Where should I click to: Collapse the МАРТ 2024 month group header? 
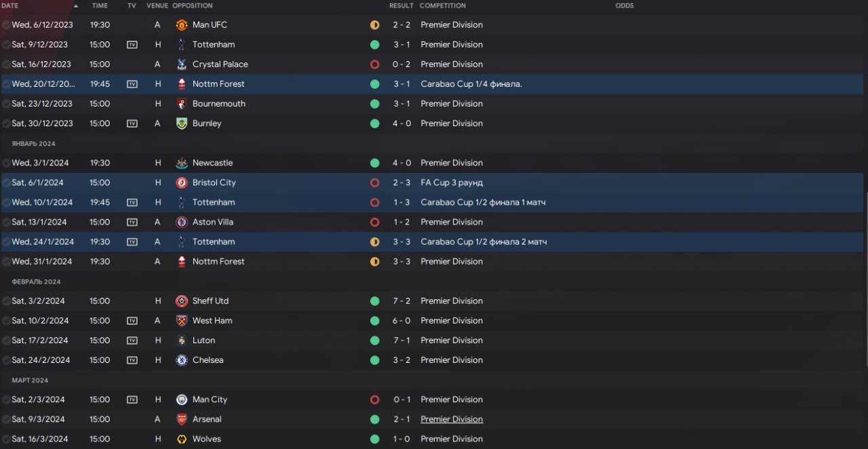(x=30, y=380)
